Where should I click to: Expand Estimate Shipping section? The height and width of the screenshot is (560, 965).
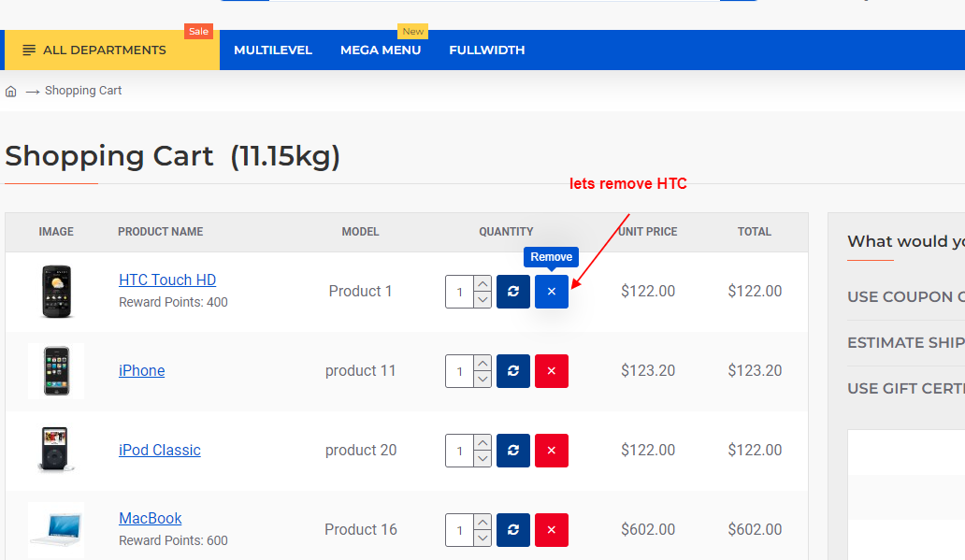906,343
